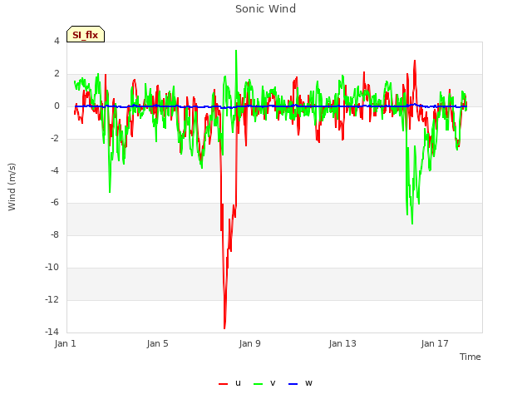Click the Time x-axis title
Viewport: 532px width, 399px height.
(x=470, y=357)
